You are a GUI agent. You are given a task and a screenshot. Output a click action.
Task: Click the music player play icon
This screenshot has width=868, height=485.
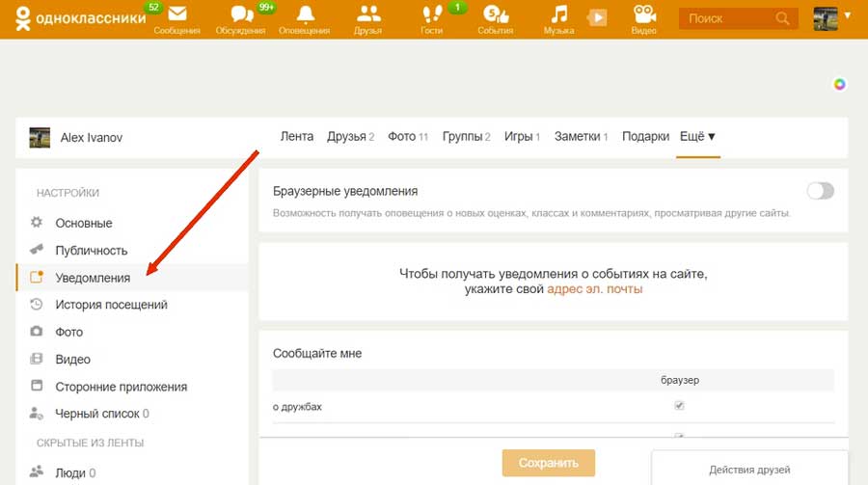pyautogui.click(x=597, y=18)
